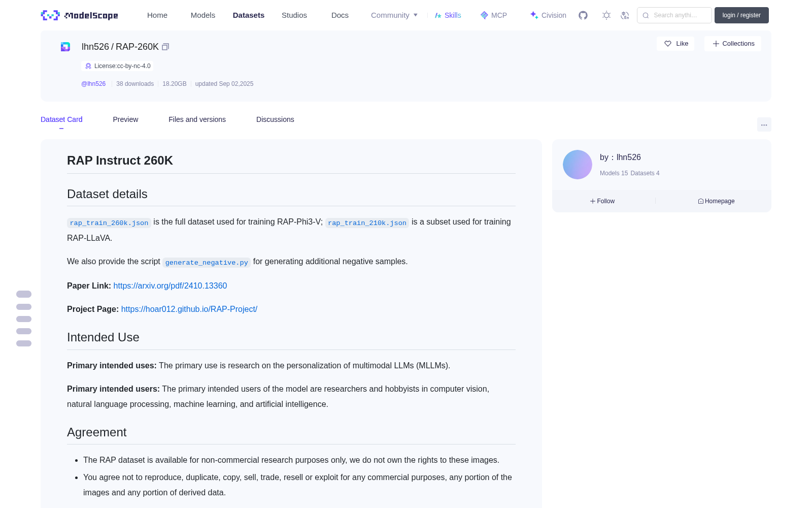
Task: Open Skills from the top navigation
Action: (x=448, y=15)
